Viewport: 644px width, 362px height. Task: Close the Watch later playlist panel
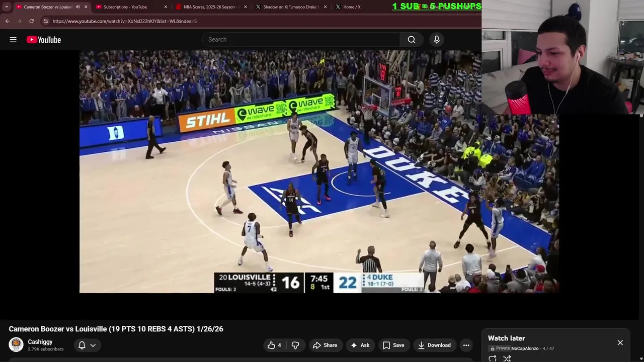point(620,343)
